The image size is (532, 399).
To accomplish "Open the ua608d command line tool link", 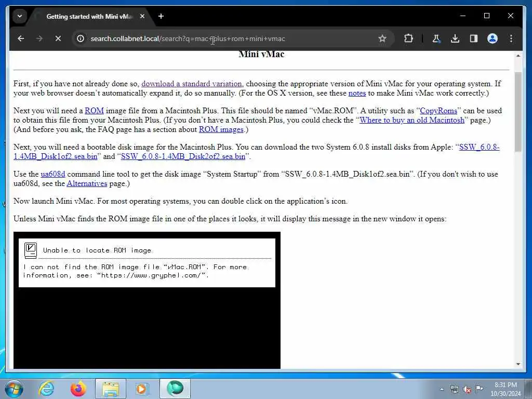I will click(x=53, y=175).
